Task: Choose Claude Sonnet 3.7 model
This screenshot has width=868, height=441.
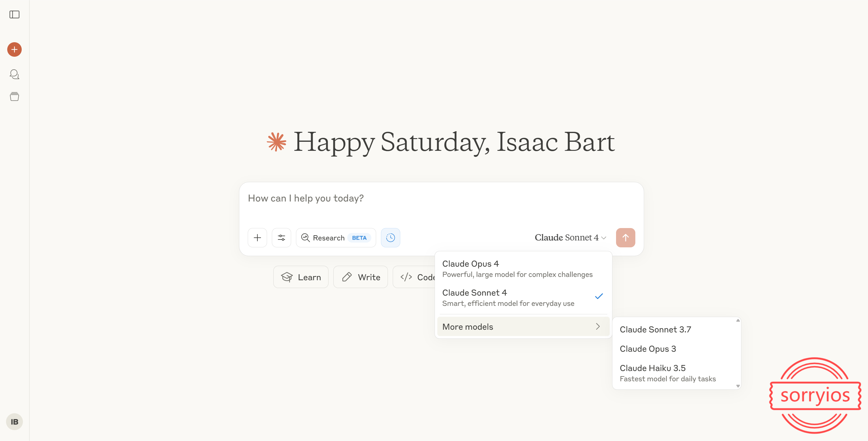Action: pos(675,329)
